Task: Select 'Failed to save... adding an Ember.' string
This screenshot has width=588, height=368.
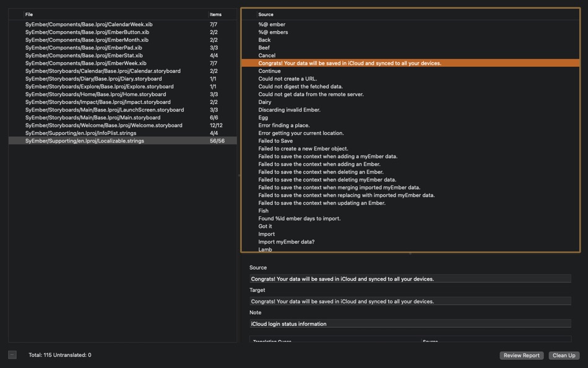Action: (410, 164)
